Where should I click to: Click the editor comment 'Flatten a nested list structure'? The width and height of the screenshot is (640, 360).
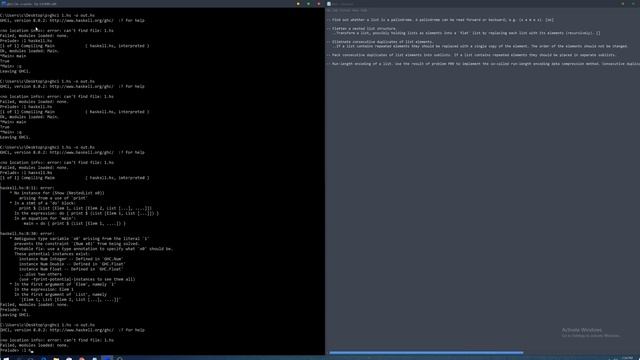[362, 29]
